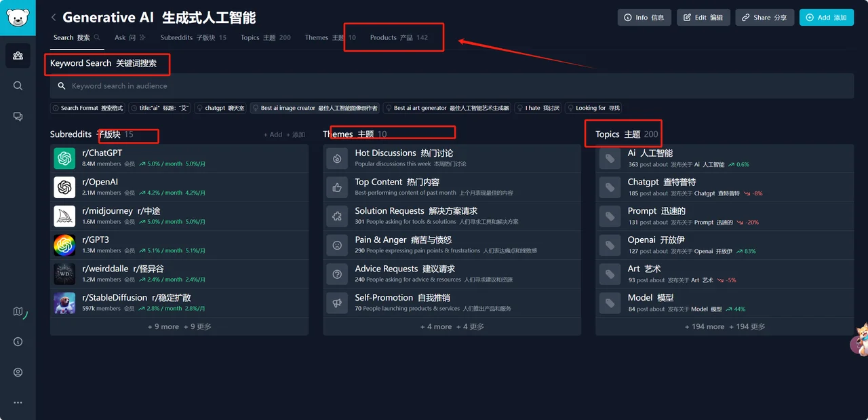
Task: Switch to the Ask tab
Action: tap(130, 37)
